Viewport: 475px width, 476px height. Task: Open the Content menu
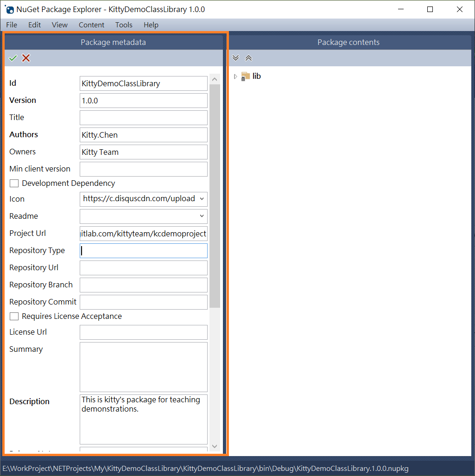point(91,25)
